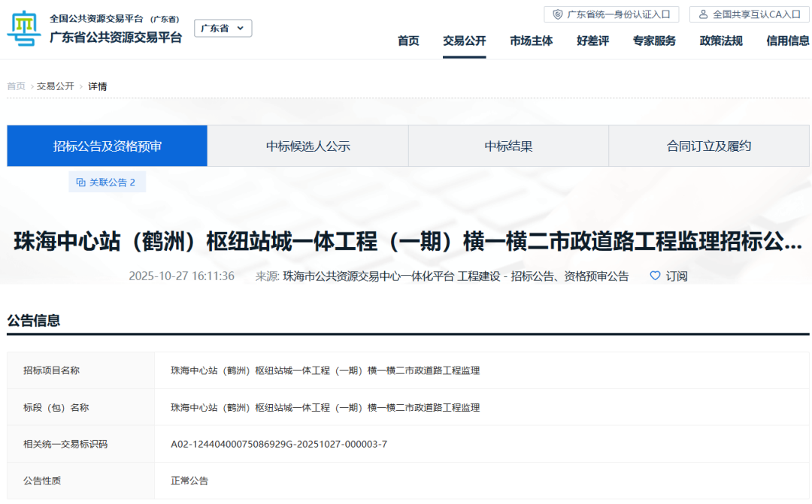
Task: Select the 信用信息 navigation item
Action: (x=787, y=41)
